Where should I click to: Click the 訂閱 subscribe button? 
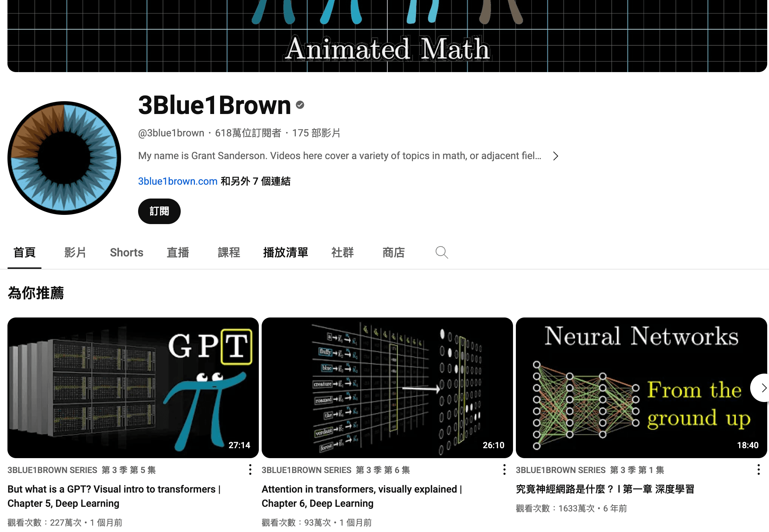coord(159,211)
